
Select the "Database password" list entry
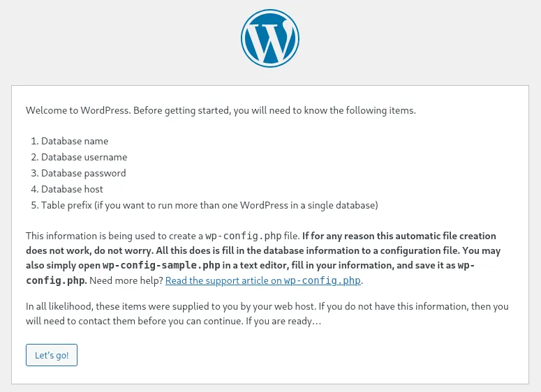click(83, 173)
